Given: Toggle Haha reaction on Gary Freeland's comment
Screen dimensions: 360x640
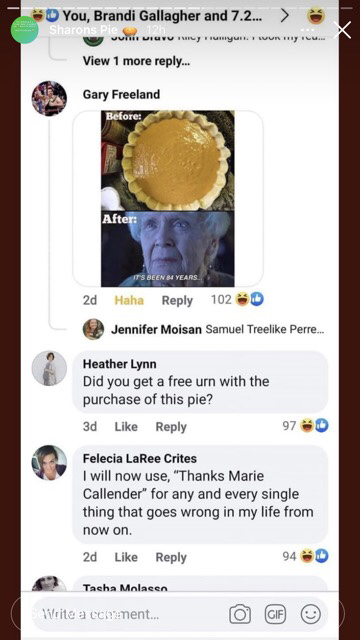Looking at the screenshot, I should click(x=129, y=300).
